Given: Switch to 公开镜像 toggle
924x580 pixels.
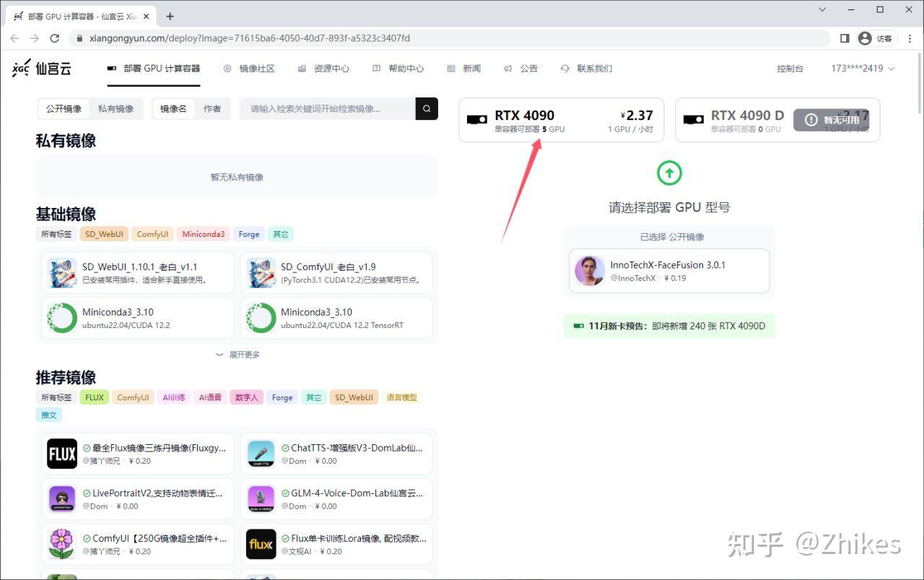Looking at the screenshot, I should point(64,109).
